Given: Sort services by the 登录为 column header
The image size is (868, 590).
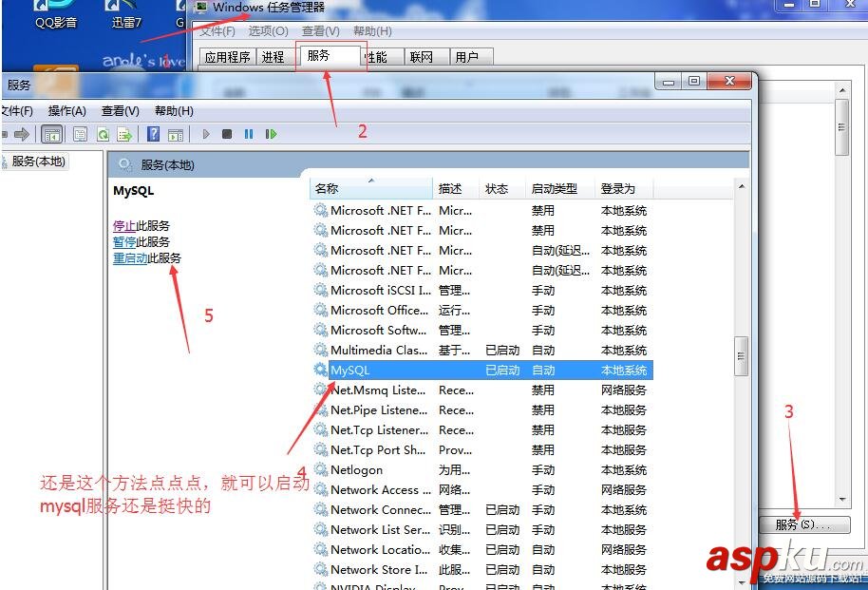Looking at the screenshot, I should (624, 188).
